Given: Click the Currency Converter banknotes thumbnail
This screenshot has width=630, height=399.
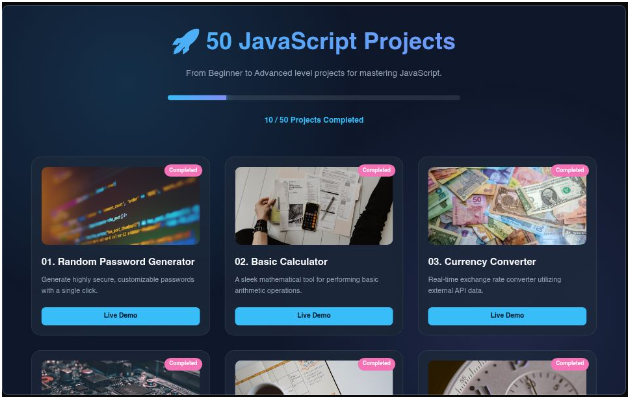Looking at the screenshot, I should point(507,206).
